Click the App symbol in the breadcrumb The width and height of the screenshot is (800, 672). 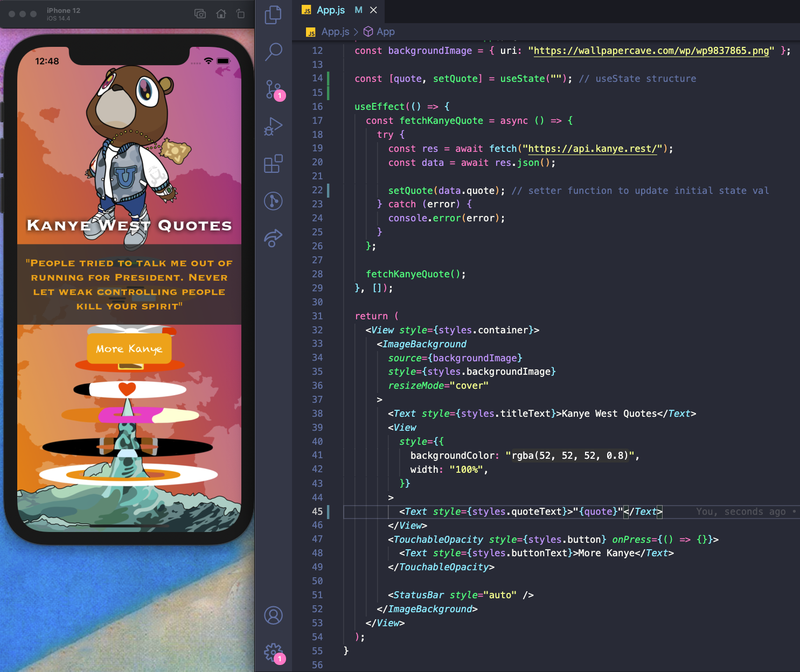(379, 32)
